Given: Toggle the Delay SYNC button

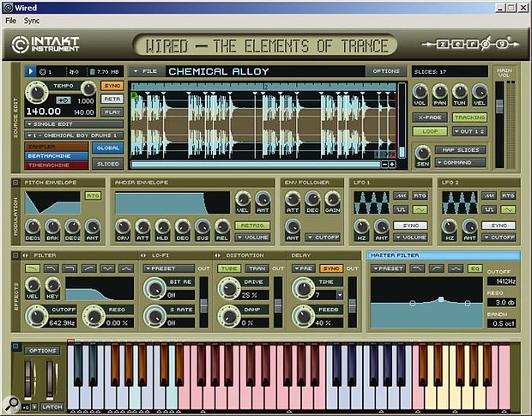Looking at the screenshot, I should click(x=331, y=268).
